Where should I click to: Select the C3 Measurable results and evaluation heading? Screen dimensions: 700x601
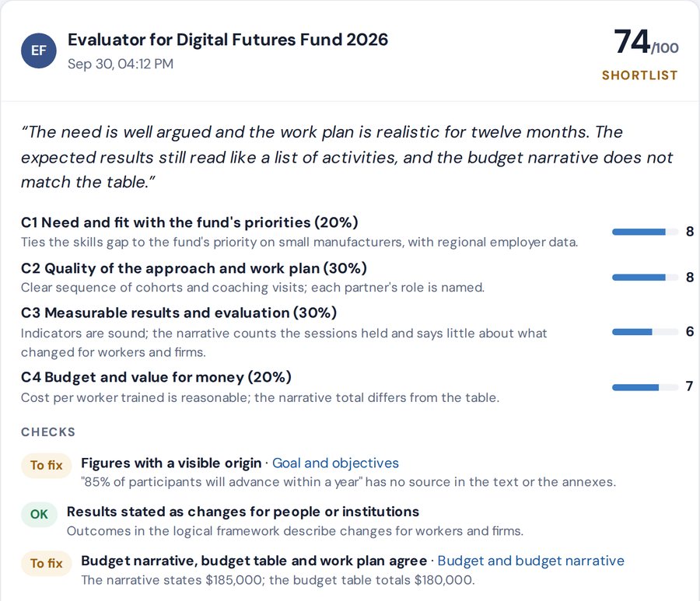point(179,313)
